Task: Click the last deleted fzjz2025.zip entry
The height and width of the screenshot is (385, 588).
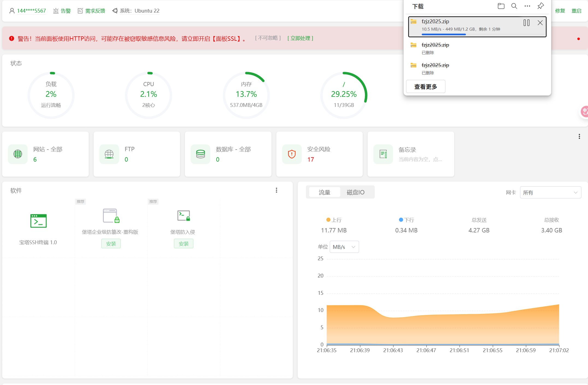Action: [x=477, y=68]
